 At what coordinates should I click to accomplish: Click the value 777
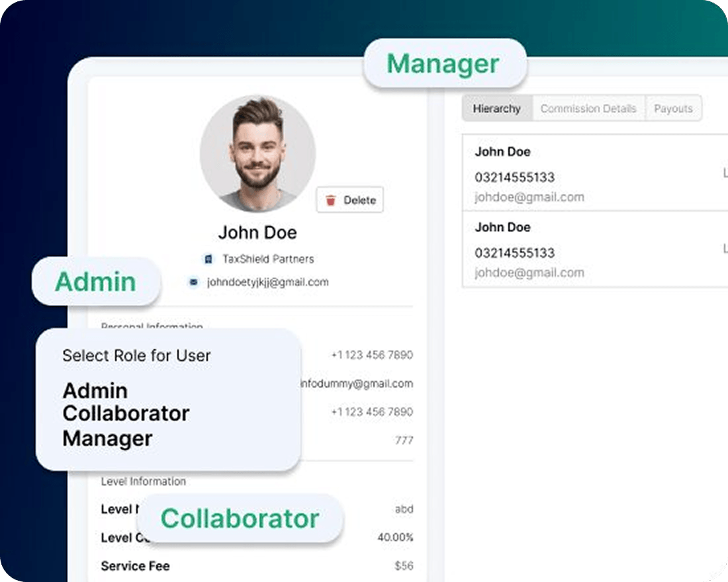[404, 440]
